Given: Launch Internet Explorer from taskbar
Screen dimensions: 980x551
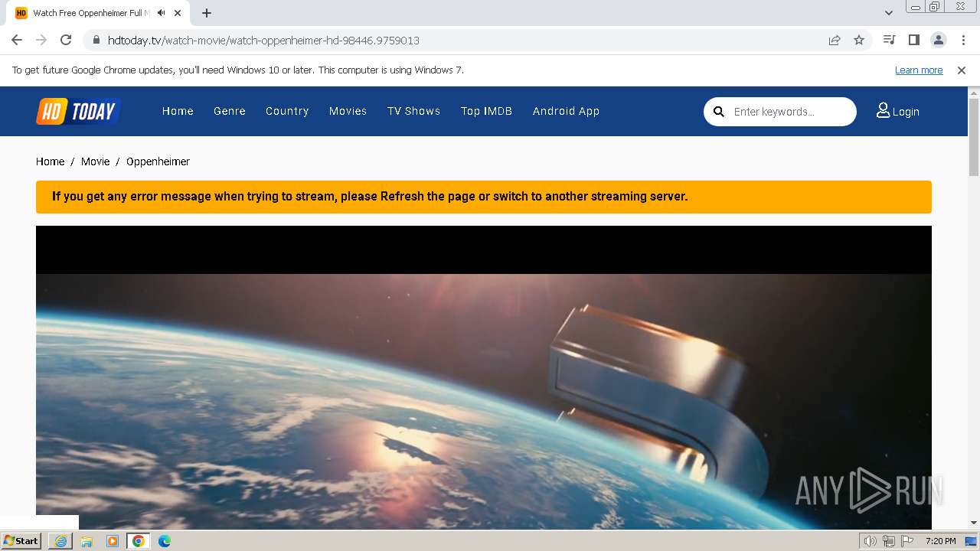Looking at the screenshot, I should pos(60,541).
